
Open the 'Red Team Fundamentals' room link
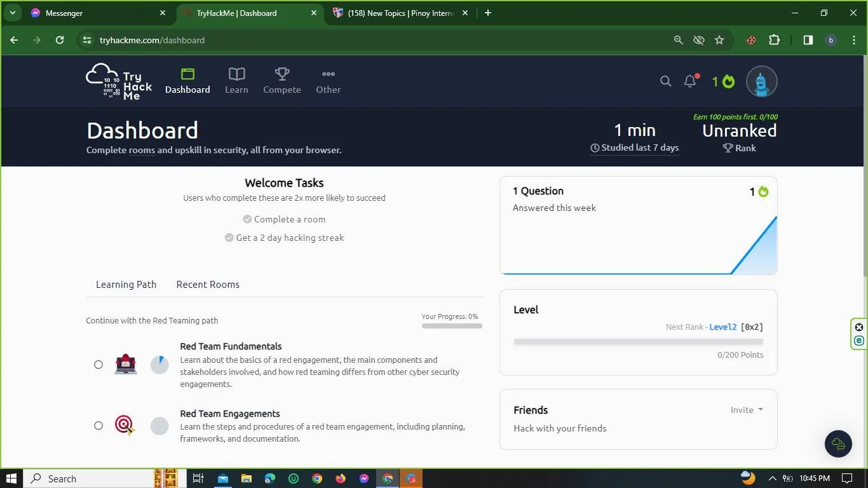click(x=231, y=346)
